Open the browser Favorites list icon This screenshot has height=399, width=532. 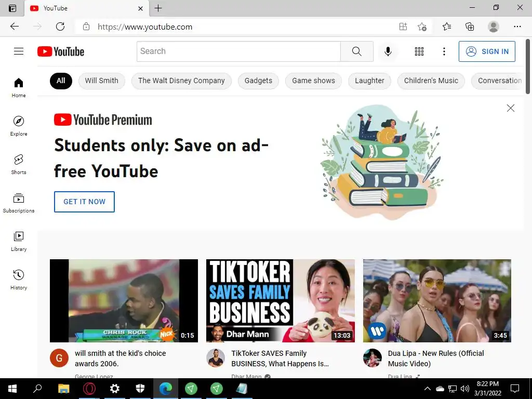coord(447,26)
